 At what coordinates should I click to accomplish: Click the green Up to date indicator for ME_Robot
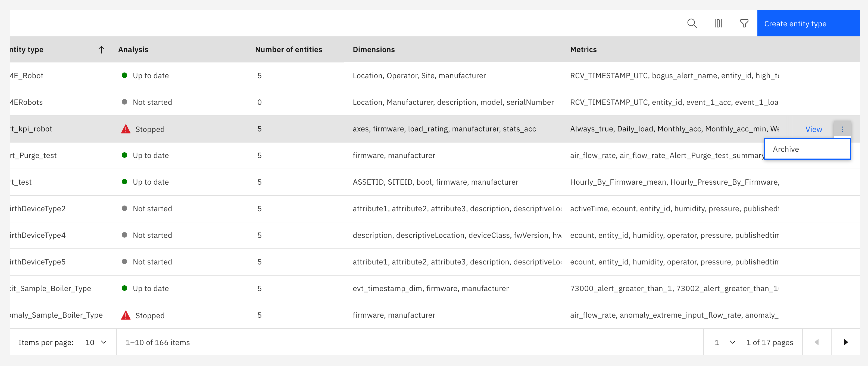[x=125, y=75]
